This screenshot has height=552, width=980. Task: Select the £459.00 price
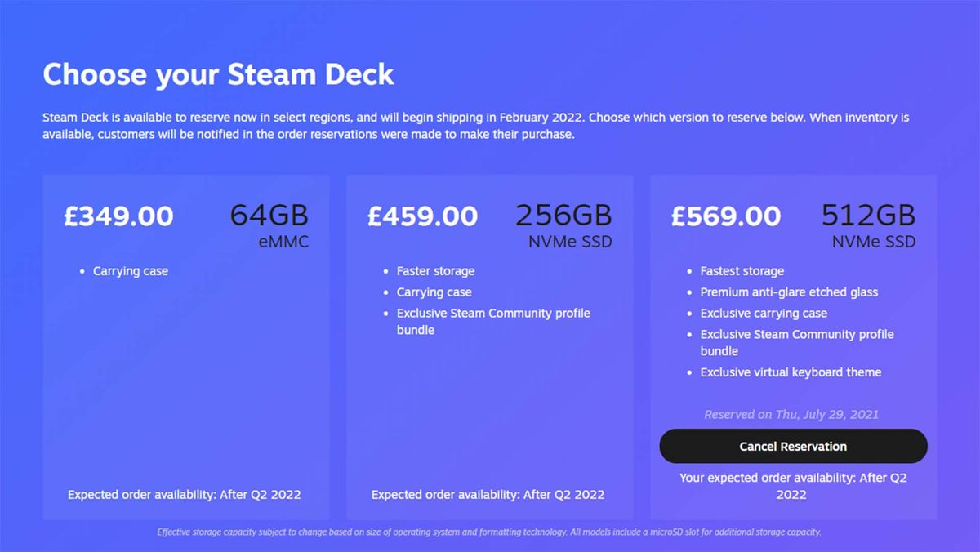coord(423,216)
